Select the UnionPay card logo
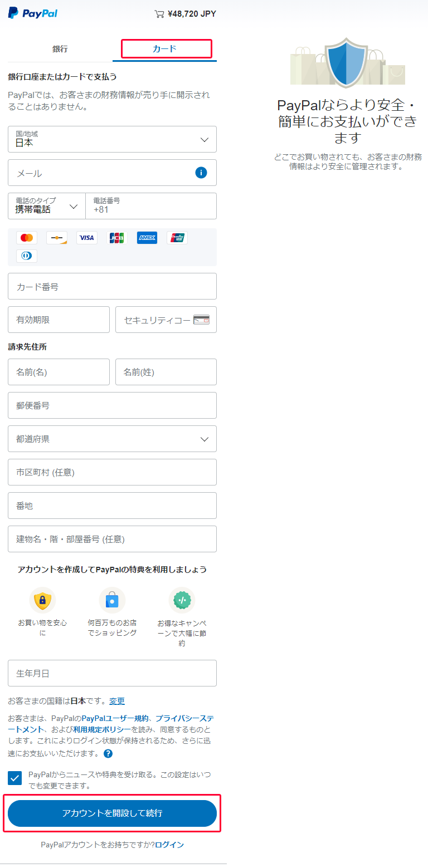 177,238
